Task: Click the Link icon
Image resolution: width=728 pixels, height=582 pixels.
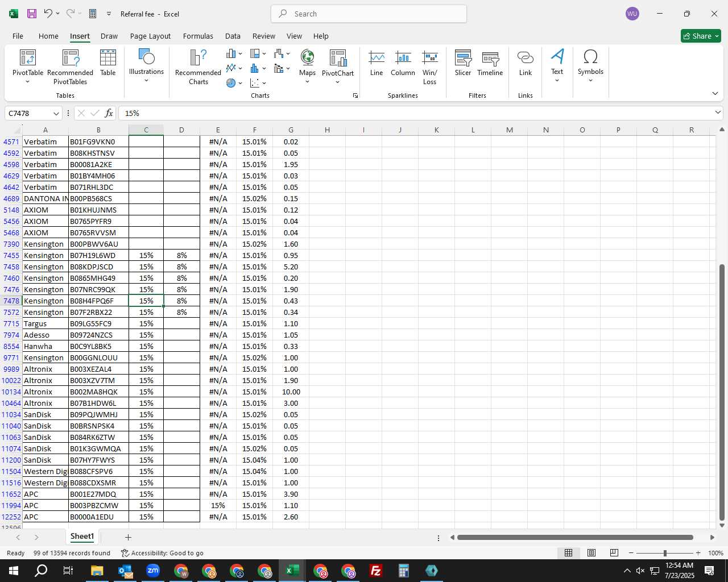Action: 526,63
